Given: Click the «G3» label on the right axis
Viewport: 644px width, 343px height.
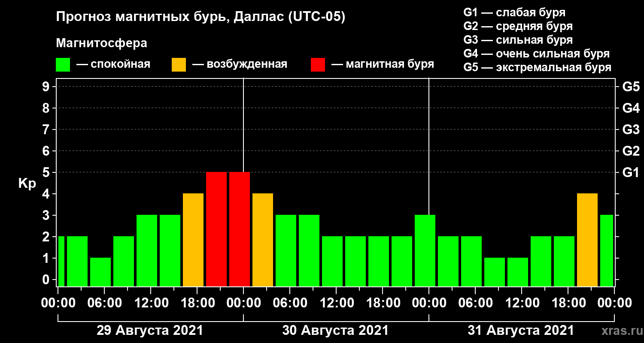Looking at the screenshot, I should point(631,129).
